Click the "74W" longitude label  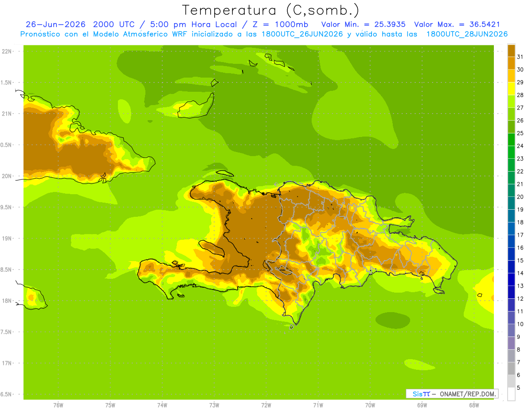coord(162,405)
